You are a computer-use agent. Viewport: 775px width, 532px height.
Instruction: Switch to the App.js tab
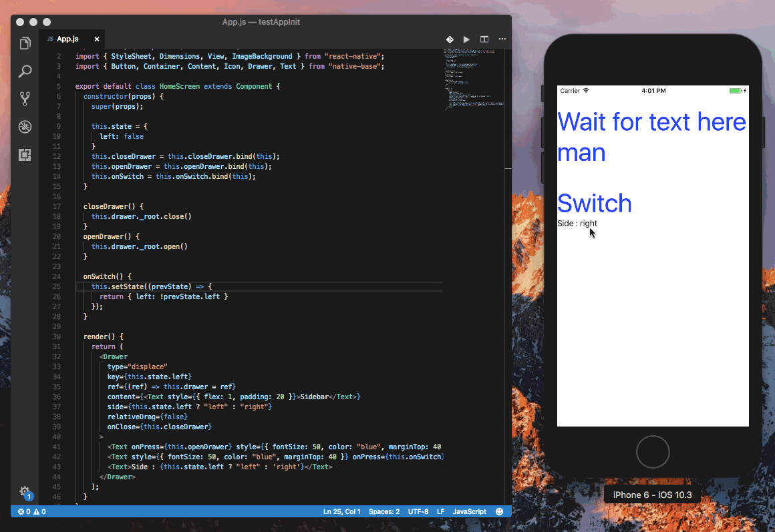[x=67, y=39]
